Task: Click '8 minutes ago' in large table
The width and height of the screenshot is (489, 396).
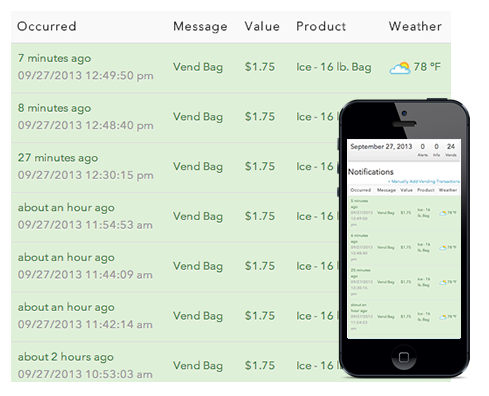Action: 54,108
